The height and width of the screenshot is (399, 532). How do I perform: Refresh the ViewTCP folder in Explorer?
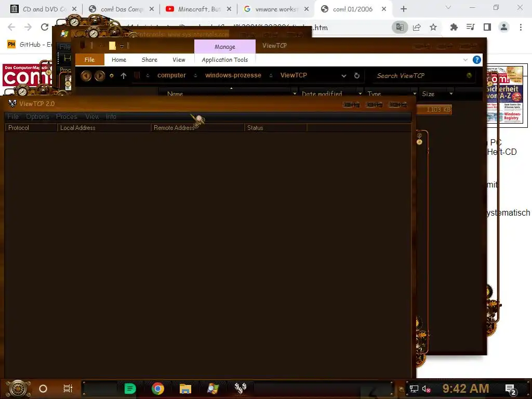tap(356, 76)
